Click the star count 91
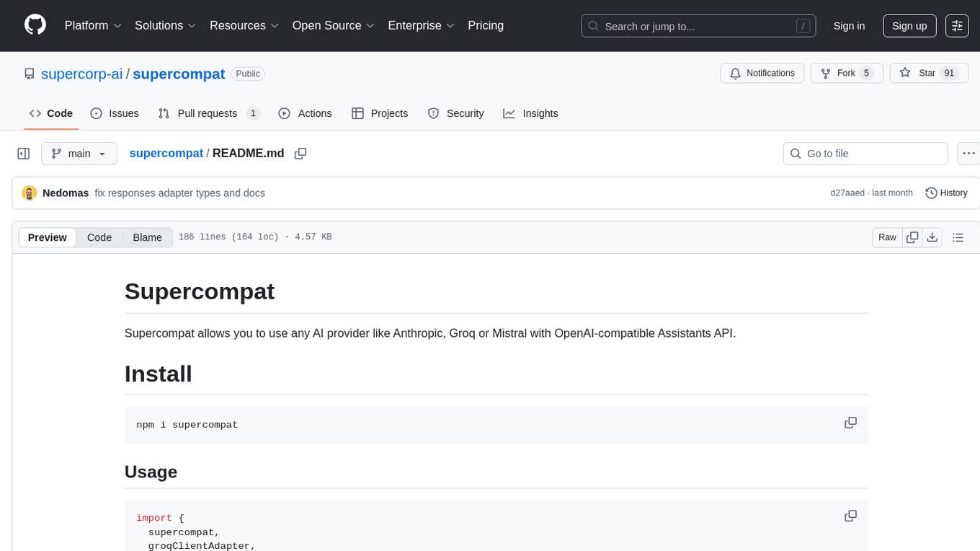 point(950,74)
